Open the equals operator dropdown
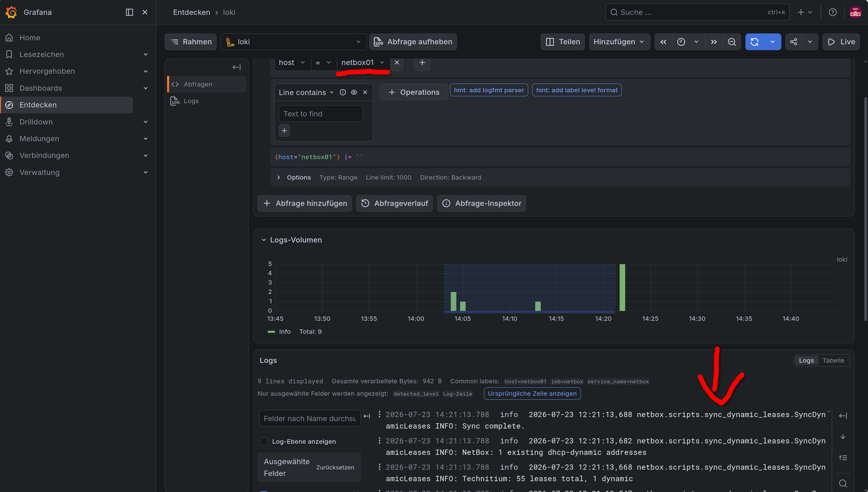Viewport: 868px width, 492px height. [x=323, y=63]
